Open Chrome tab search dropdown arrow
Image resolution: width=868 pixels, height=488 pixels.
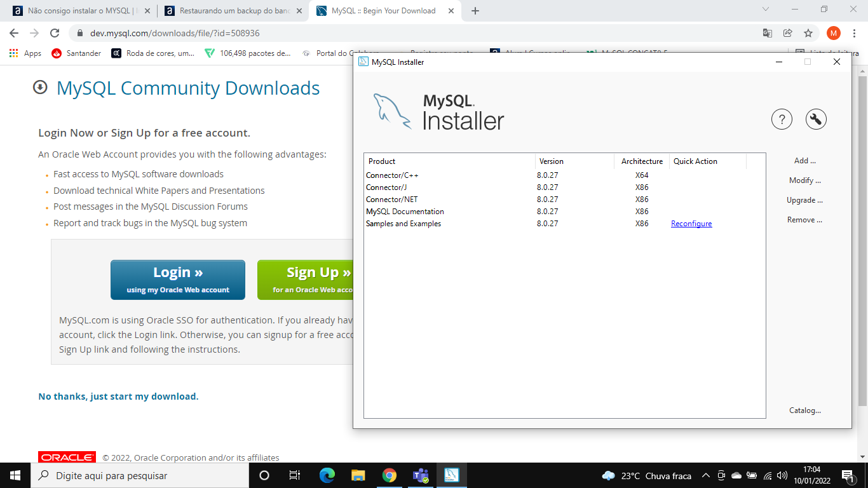click(765, 10)
